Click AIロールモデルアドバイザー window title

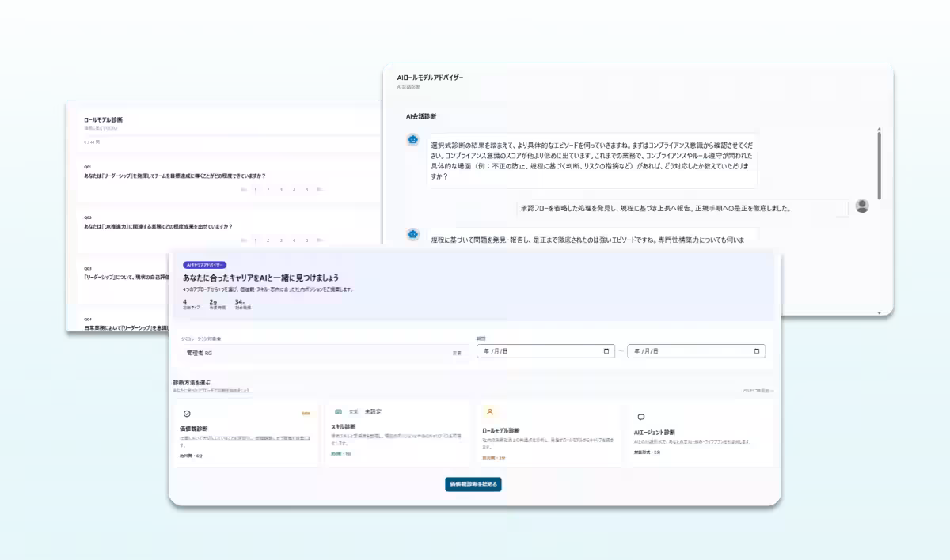click(x=430, y=78)
